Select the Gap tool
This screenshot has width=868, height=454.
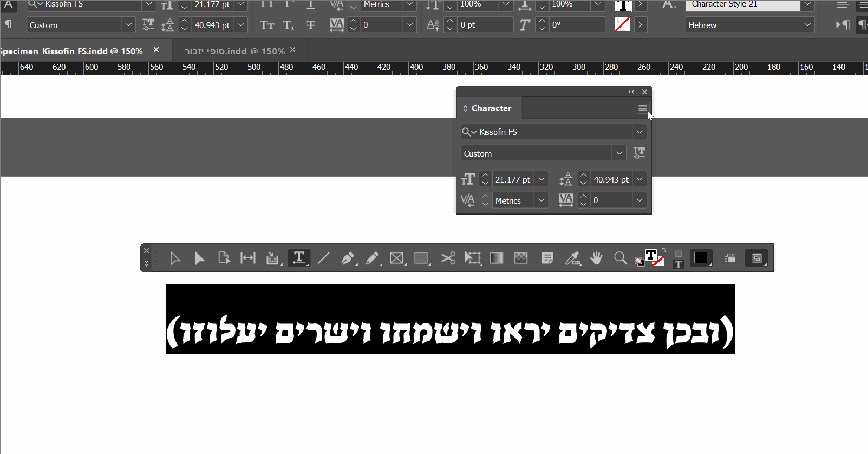248,258
